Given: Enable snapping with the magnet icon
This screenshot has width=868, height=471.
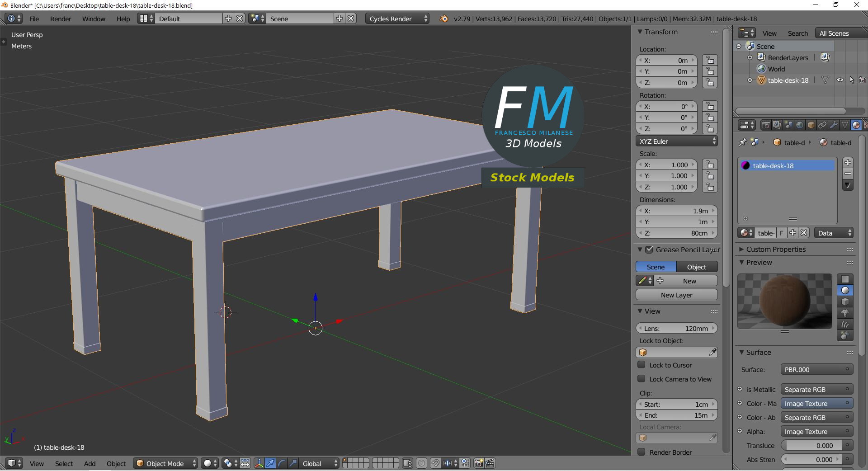Looking at the screenshot, I should 435,463.
